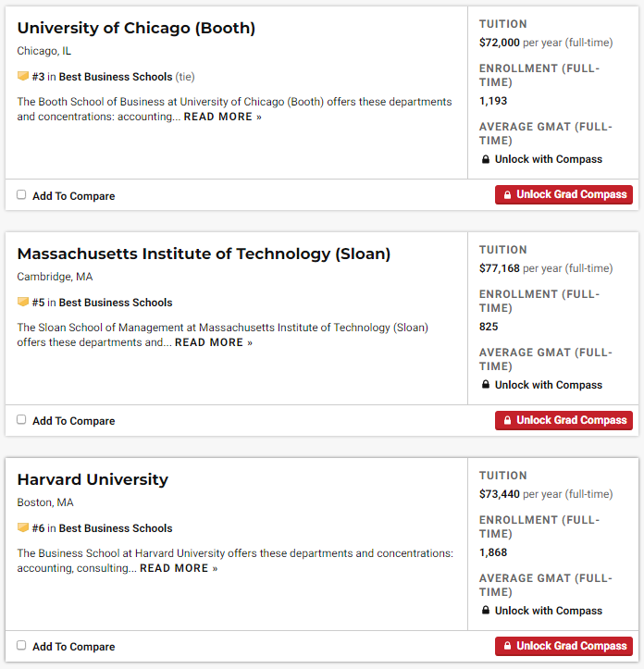644x669 pixels.
Task: Open the Harvard University title link
Action: click(x=93, y=480)
